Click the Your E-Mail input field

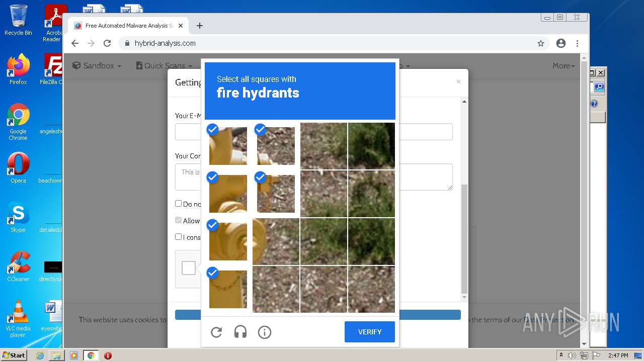(x=313, y=132)
